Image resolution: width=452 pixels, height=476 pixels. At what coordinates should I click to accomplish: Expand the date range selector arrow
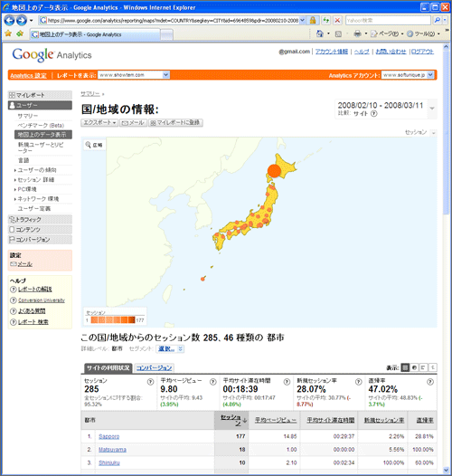point(432,109)
